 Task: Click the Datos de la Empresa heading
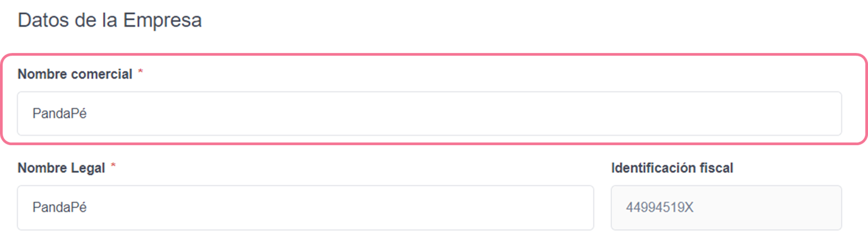coord(110,20)
